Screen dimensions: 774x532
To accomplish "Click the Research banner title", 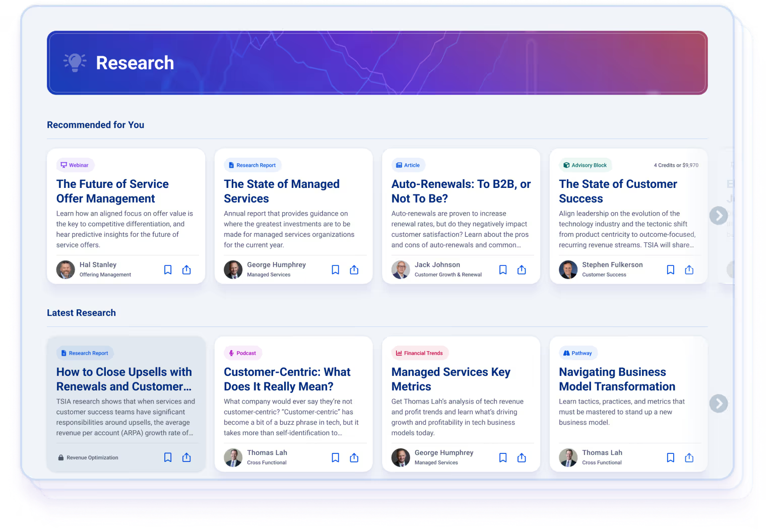I will (x=135, y=63).
